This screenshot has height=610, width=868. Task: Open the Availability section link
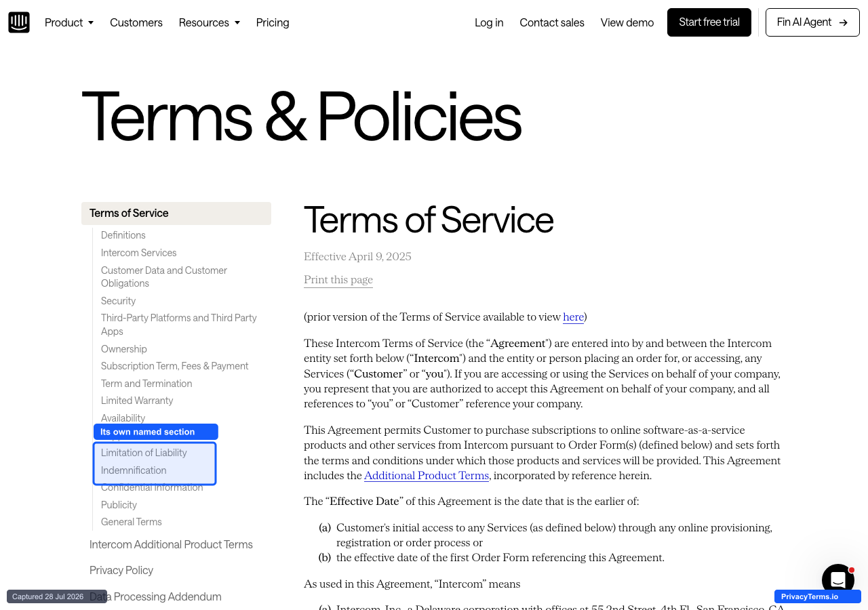pos(123,418)
